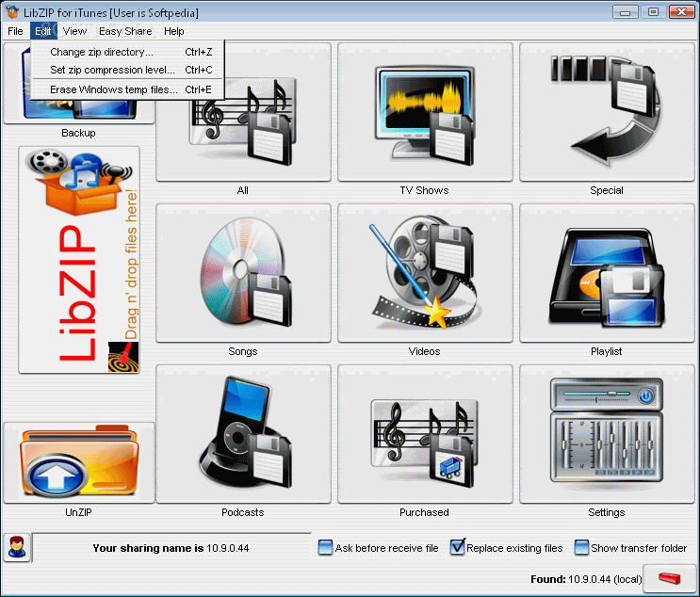Screen dimensions: 700x597
Task: Click the user avatar sharing icon
Action: tap(17, 547)
